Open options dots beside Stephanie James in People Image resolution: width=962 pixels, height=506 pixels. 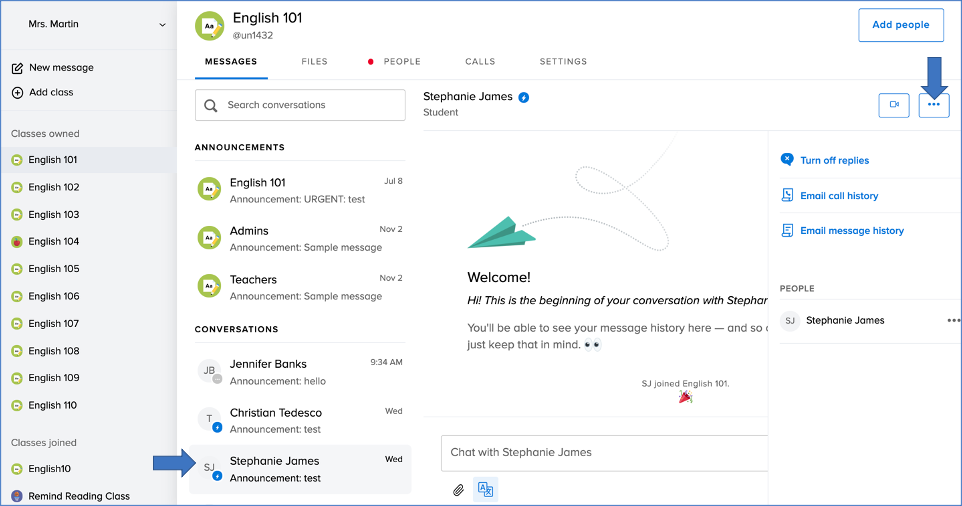click(953, 321)
